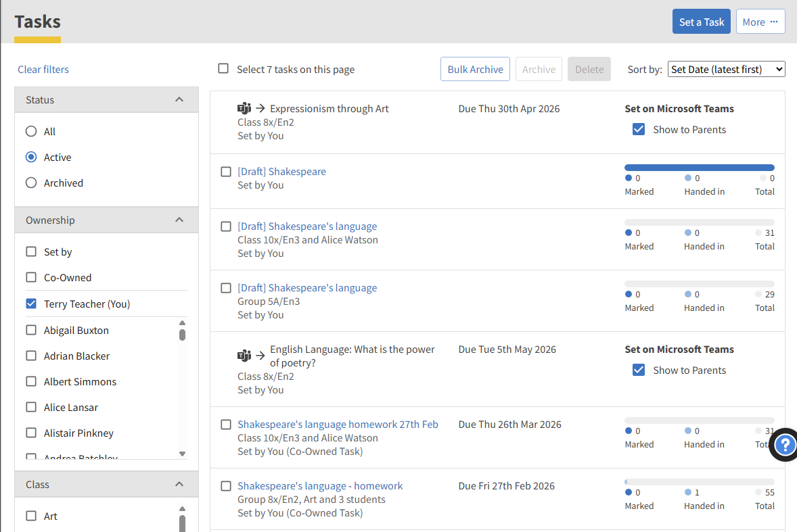Open the More options menu
This screenshot has width=797, height=532.
[760, 22]
